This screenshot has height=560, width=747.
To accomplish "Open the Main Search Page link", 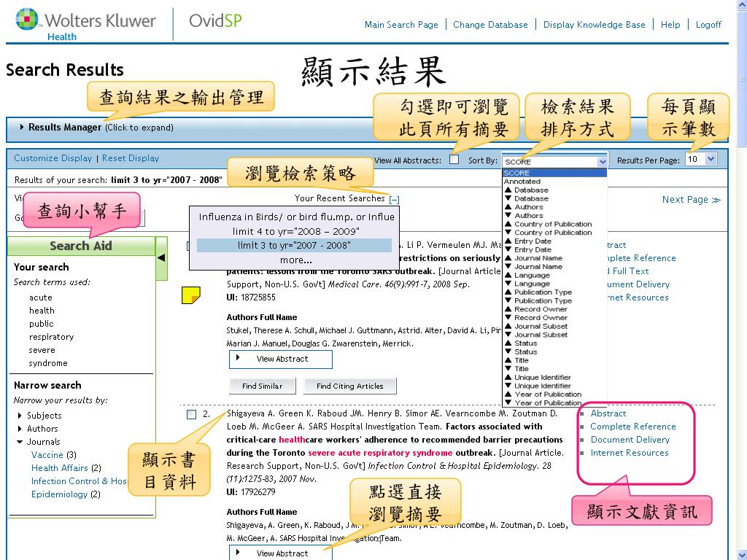I will 401,25.
